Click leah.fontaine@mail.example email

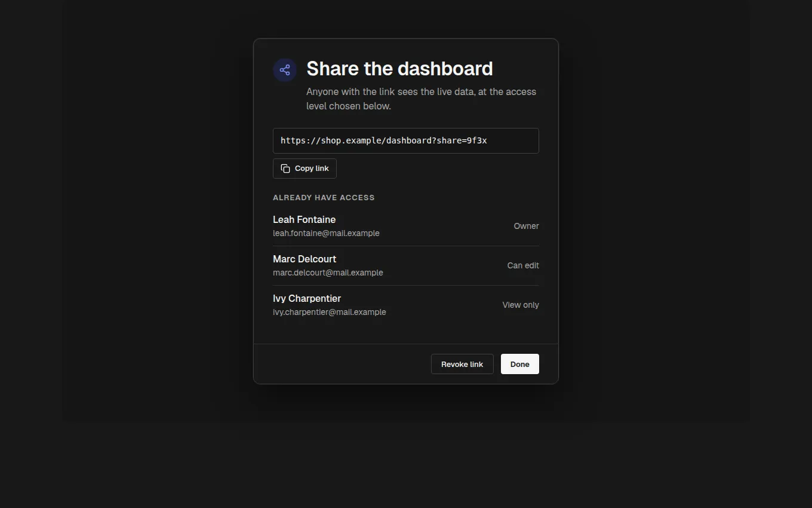326,233
